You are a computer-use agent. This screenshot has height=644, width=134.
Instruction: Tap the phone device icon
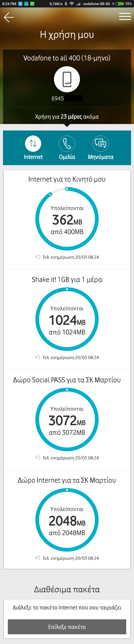click(67, 79)
